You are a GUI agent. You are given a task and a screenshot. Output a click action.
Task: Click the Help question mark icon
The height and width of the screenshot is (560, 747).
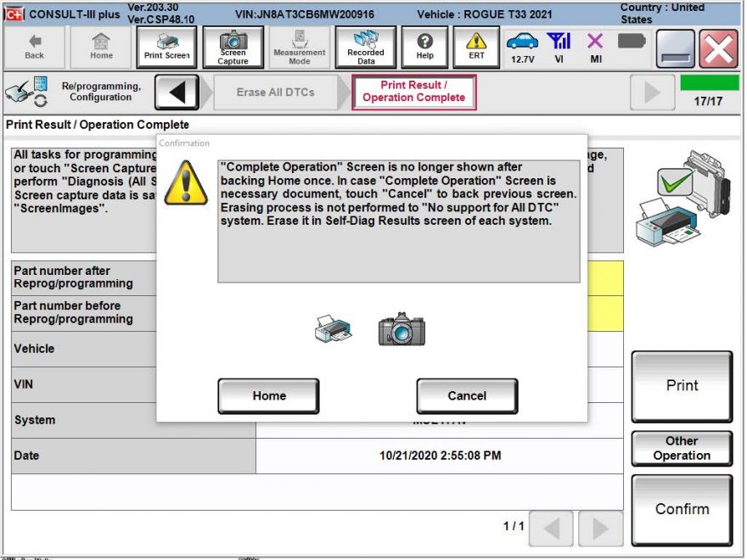(x=424, y=47)
